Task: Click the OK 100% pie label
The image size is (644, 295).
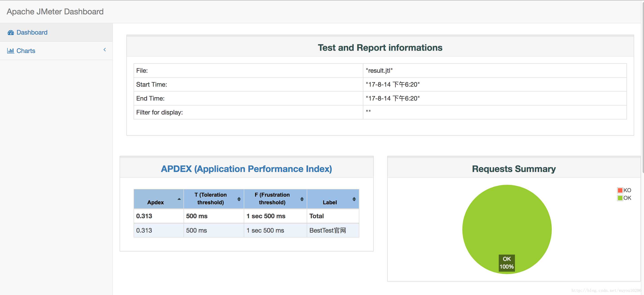Action: (507, 263)
